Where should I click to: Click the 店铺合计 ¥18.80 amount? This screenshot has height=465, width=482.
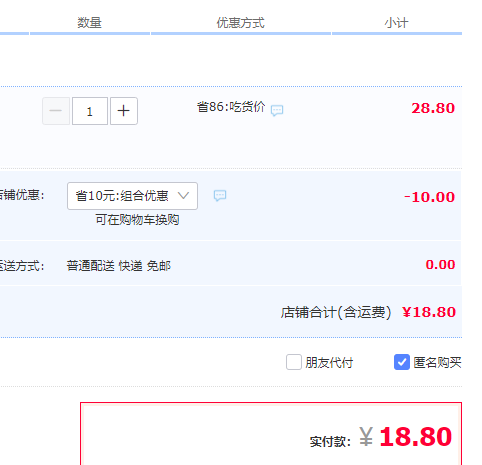click(x=429, y=312)
